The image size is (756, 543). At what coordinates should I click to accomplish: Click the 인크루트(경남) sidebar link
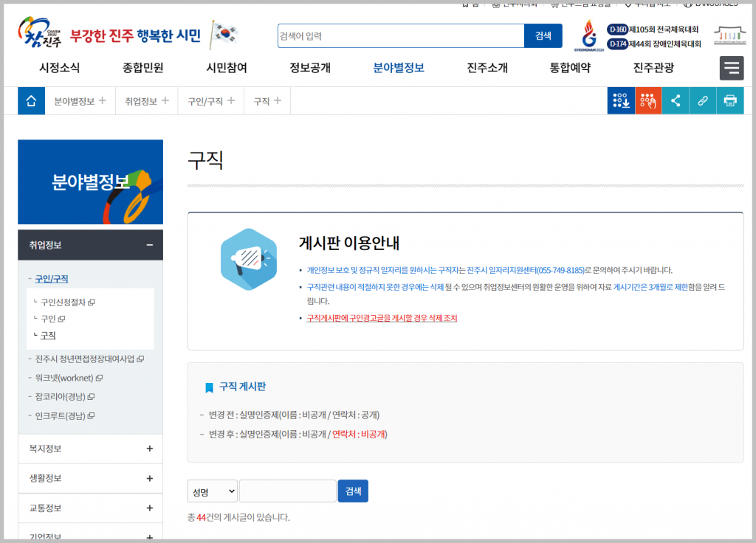coord(61,416)
